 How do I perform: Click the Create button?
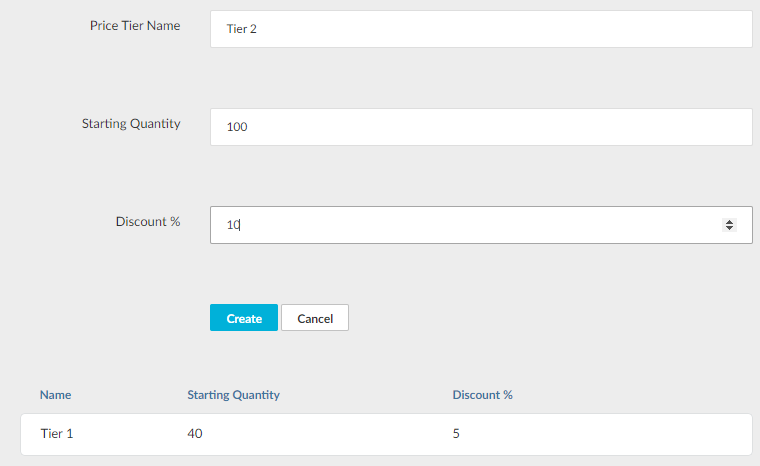tap(244, 318)
